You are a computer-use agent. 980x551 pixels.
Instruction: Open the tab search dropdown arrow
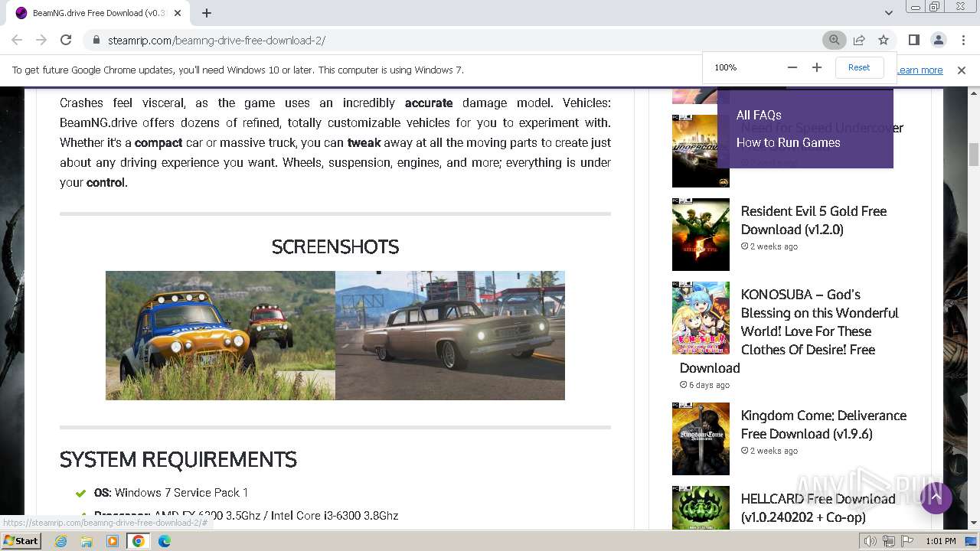click(x=888, y=13)
